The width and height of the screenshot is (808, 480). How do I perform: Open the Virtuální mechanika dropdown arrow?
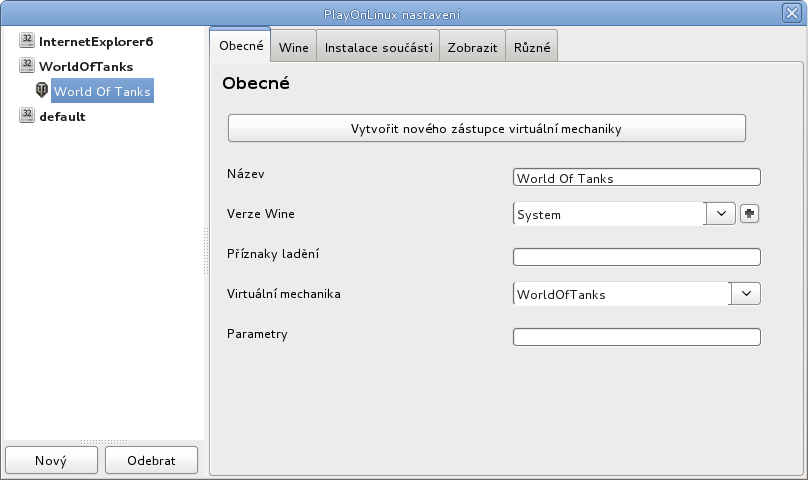pos(746,293)
